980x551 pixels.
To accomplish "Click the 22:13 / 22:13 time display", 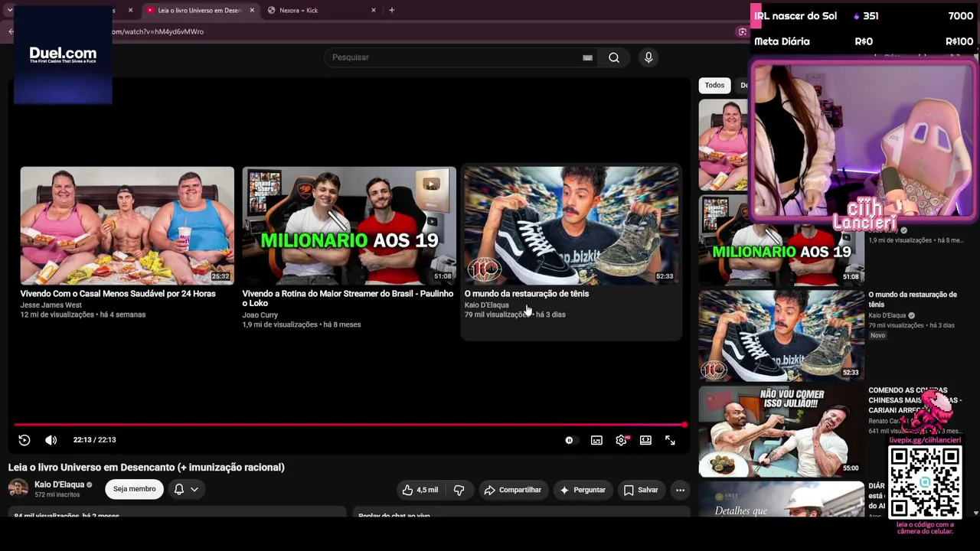I will point(95,440).
